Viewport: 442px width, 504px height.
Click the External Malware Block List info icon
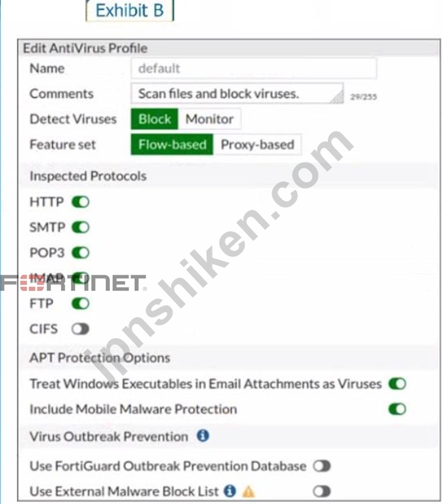[230, 491]
